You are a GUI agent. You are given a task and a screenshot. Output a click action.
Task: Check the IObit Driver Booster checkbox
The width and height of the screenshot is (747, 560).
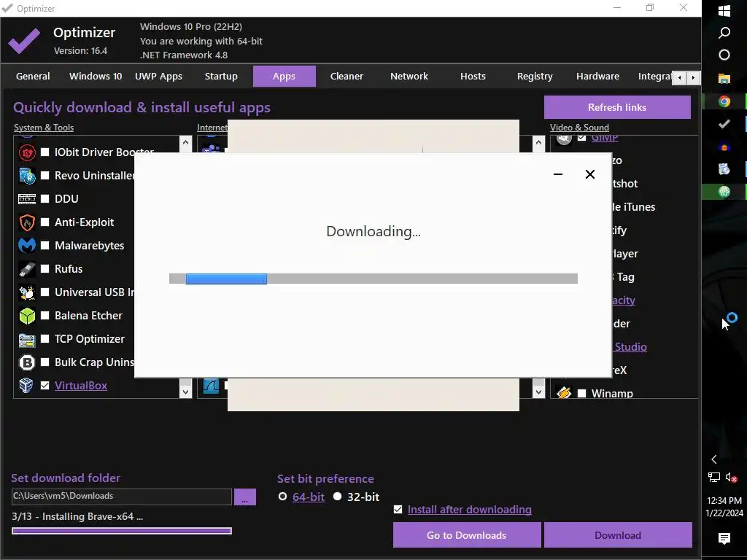pyautogui.click(x=44, y=152)
